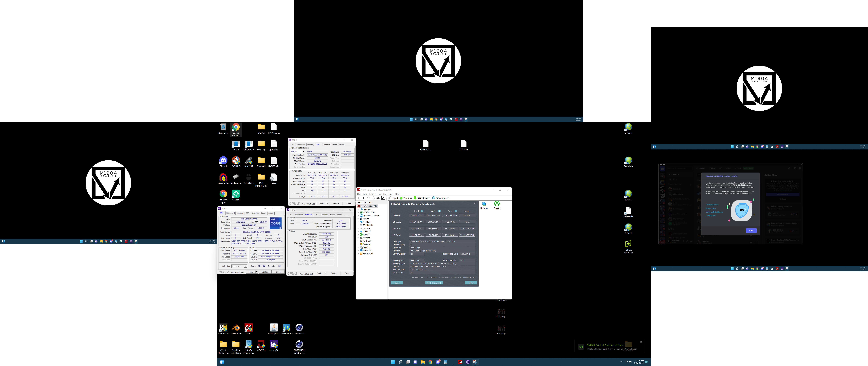Select the rufus-3.17 desktop icon
The height and width of the screenshot is (366, 868).
click(x=249, y=162)
